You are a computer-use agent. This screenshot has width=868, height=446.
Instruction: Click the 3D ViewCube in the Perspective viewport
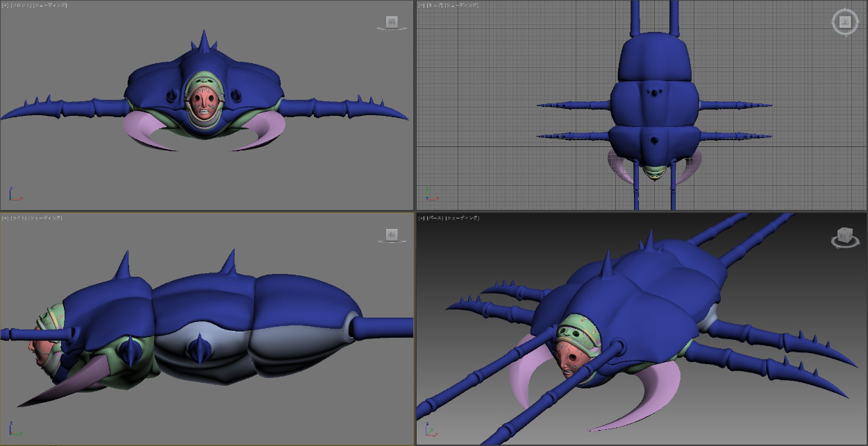click(x=844, y=237)
